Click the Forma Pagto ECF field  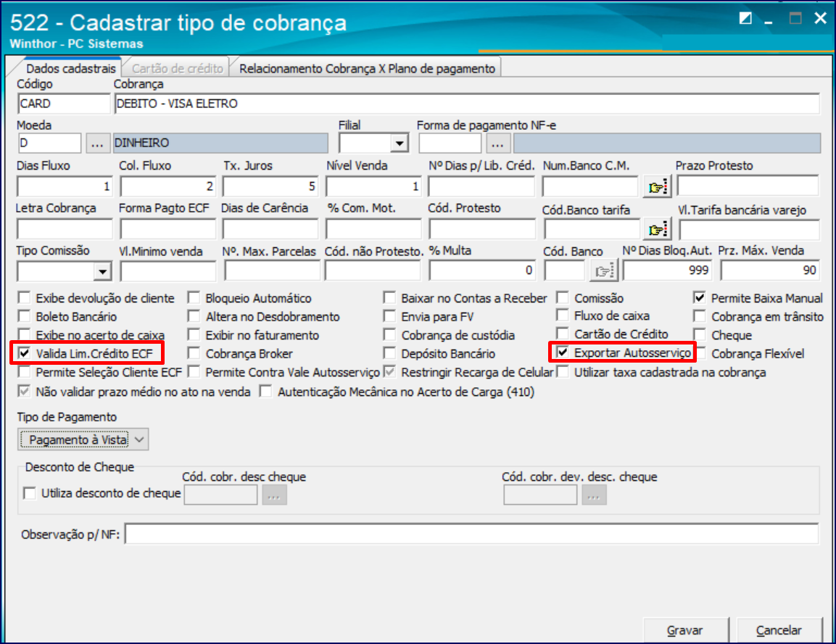(x=167, y=229)
